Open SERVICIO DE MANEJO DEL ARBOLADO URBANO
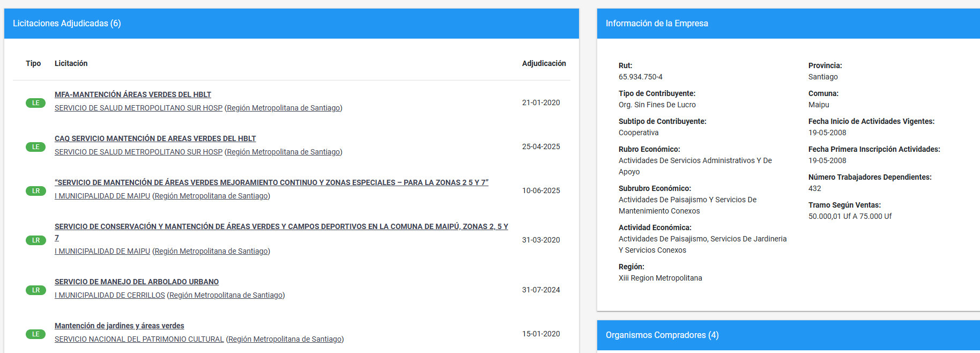Image resolution: width=980 pixels, height=353 pixels. (137, 282)
